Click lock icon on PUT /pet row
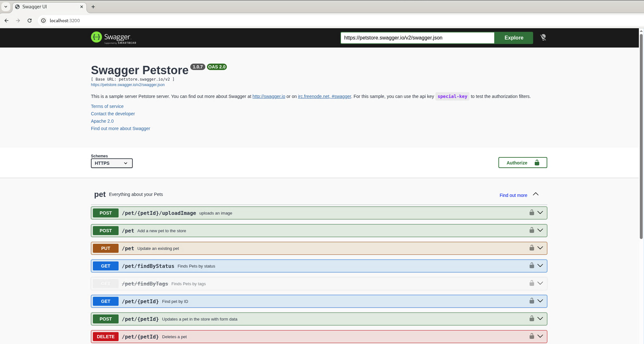 (532, 248)
